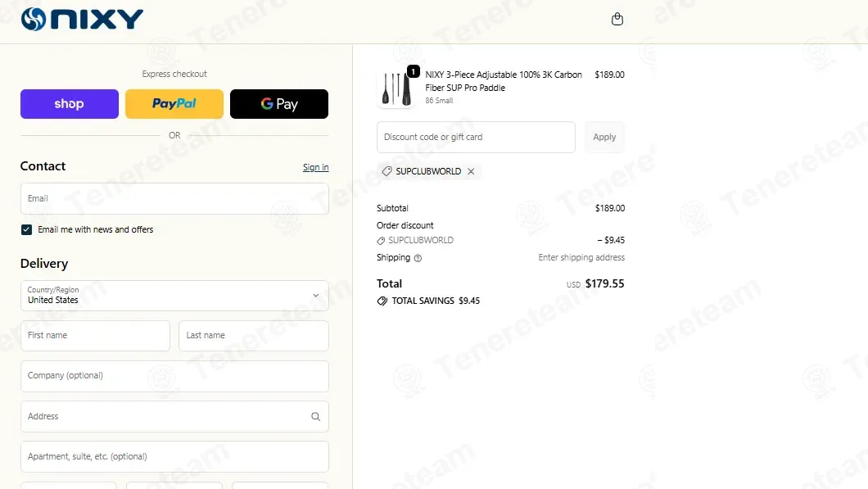Open the shopping bag cart icon

click(617, 20)
